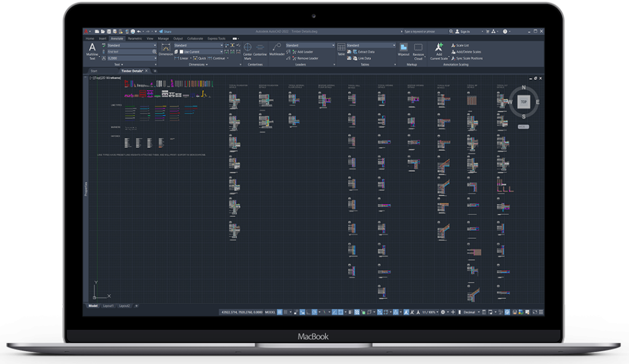Switch to the Manage ribbon tab
The width and height of the screenshot is (629, 364).
click(x=163, y=39)
